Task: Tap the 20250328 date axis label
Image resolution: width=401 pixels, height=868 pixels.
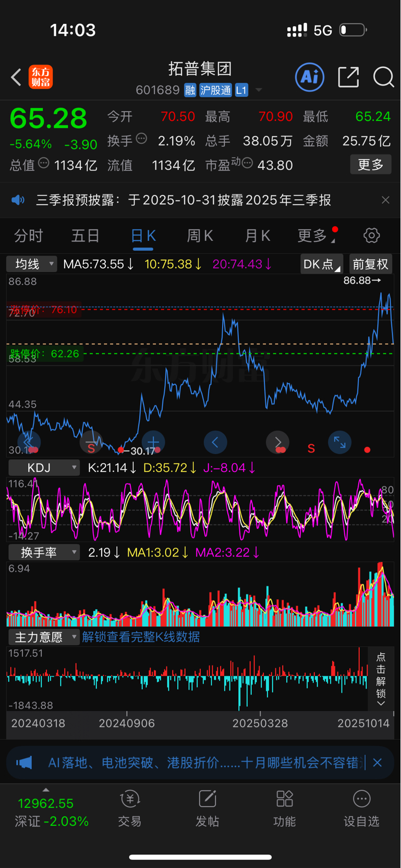Action: coord(260,723)
